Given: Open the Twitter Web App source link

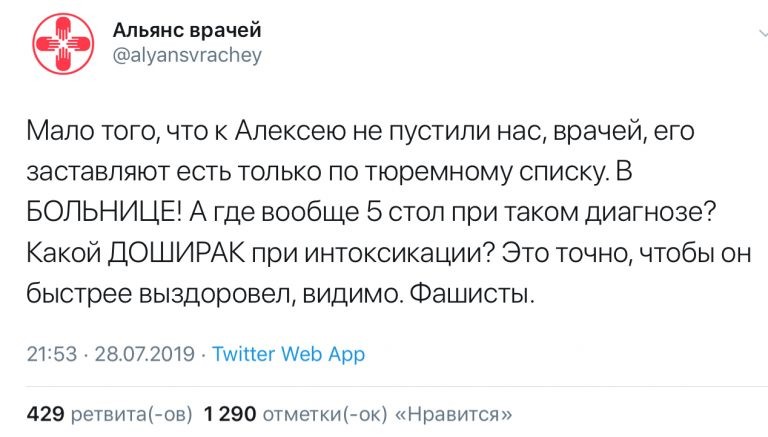Looking at the screenshot, I should [x=288, y=354].
